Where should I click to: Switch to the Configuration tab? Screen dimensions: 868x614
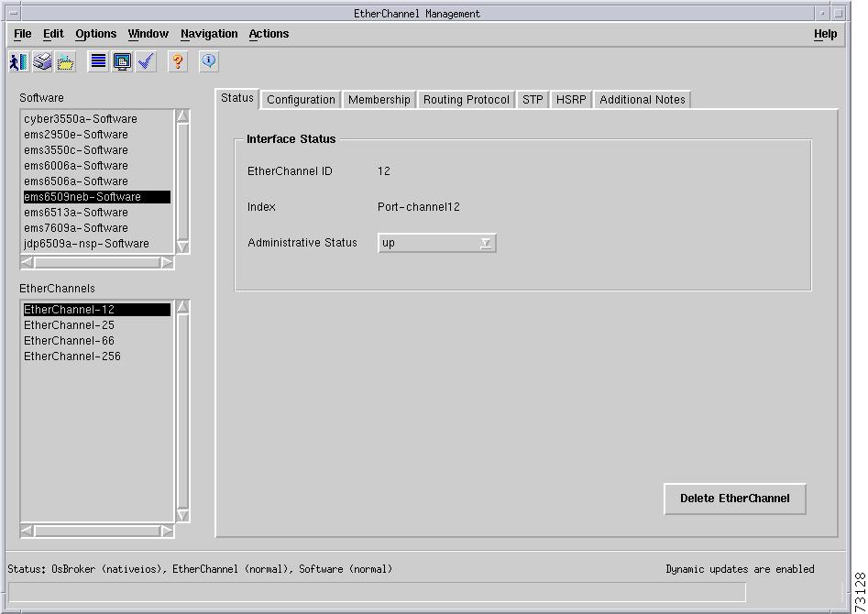coord(302,100)
